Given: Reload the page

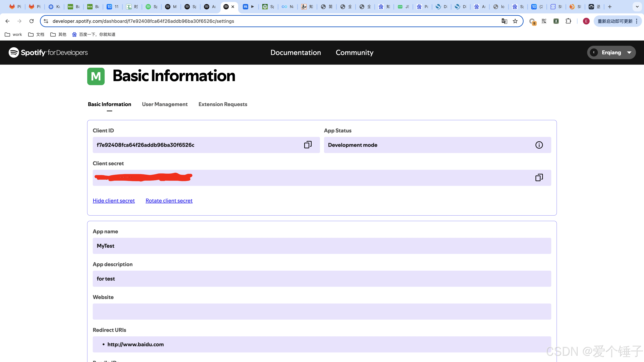Looking at the screenshot, I should point(32,21).
